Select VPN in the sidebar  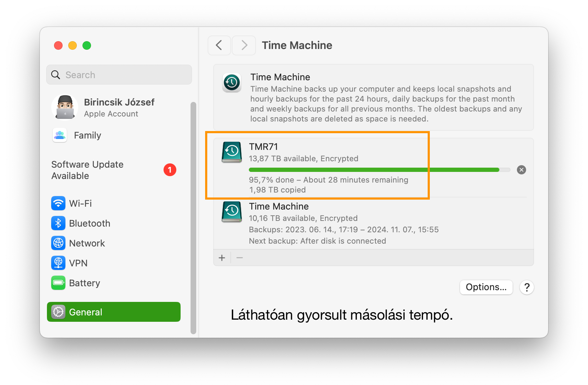(114, 263)
